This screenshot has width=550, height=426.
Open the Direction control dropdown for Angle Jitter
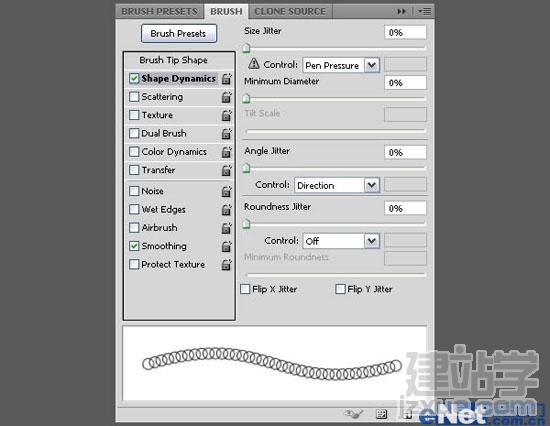pyautogui.click(x=337, y=185)
